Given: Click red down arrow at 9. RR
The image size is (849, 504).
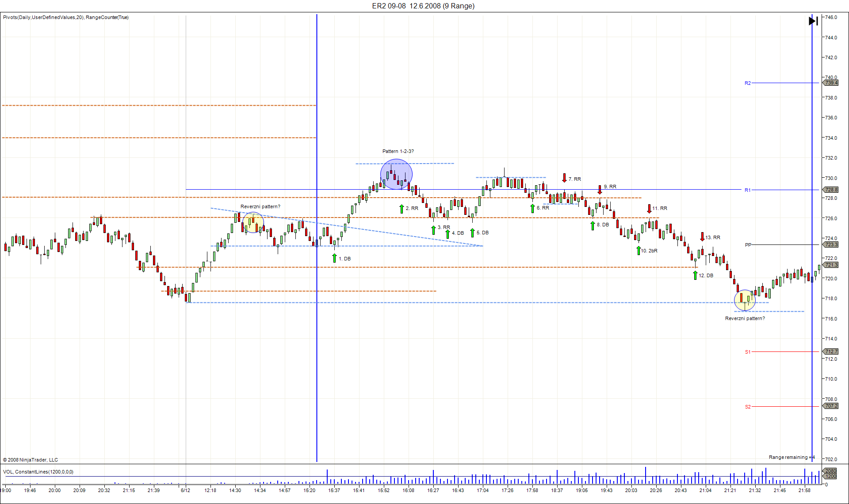Looking at the screenshot, I should 600,190.
